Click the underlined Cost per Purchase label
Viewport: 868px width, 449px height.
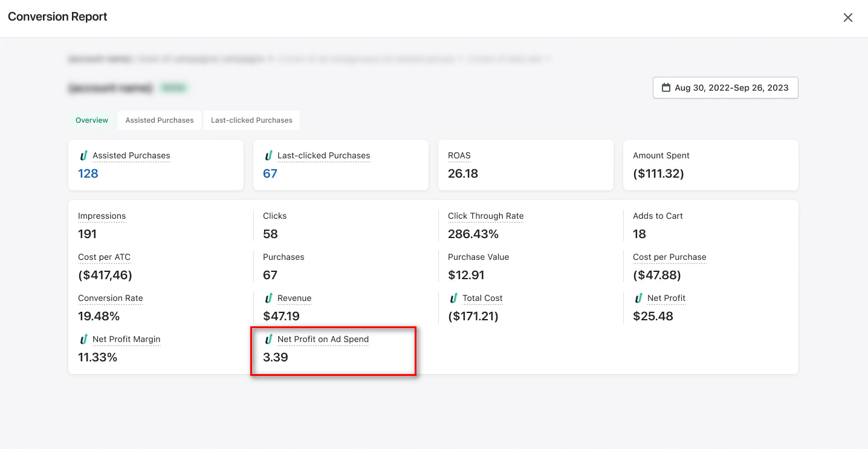pos(669,257)
